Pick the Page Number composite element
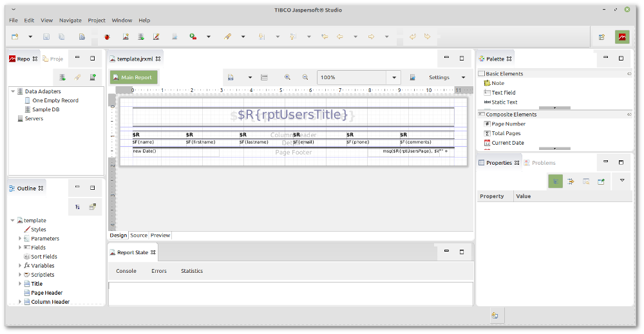Viewport: 644px width, 334px height. (508, 124)
